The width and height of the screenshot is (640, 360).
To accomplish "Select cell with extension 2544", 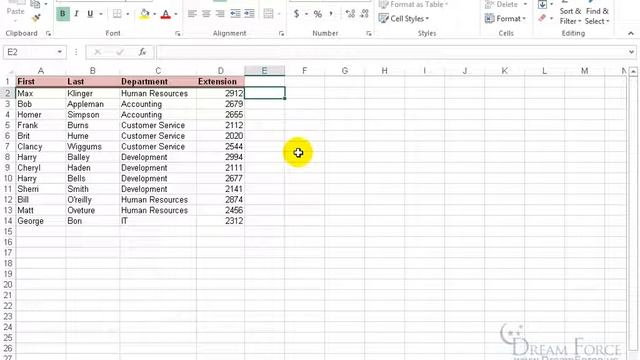I will coord(220,147).
